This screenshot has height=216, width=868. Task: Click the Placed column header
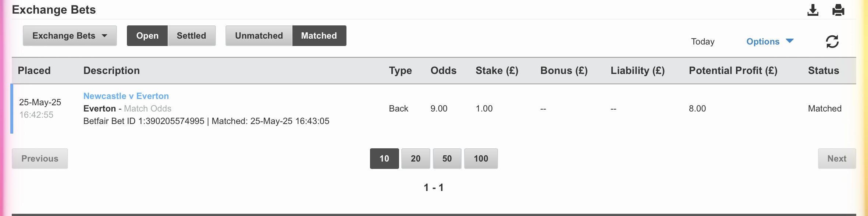34,71
